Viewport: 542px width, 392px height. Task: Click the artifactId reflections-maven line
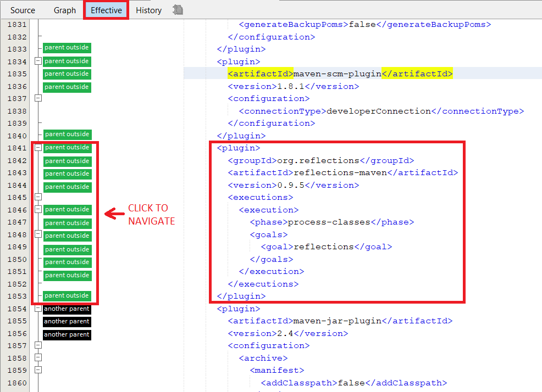point(343,173)
